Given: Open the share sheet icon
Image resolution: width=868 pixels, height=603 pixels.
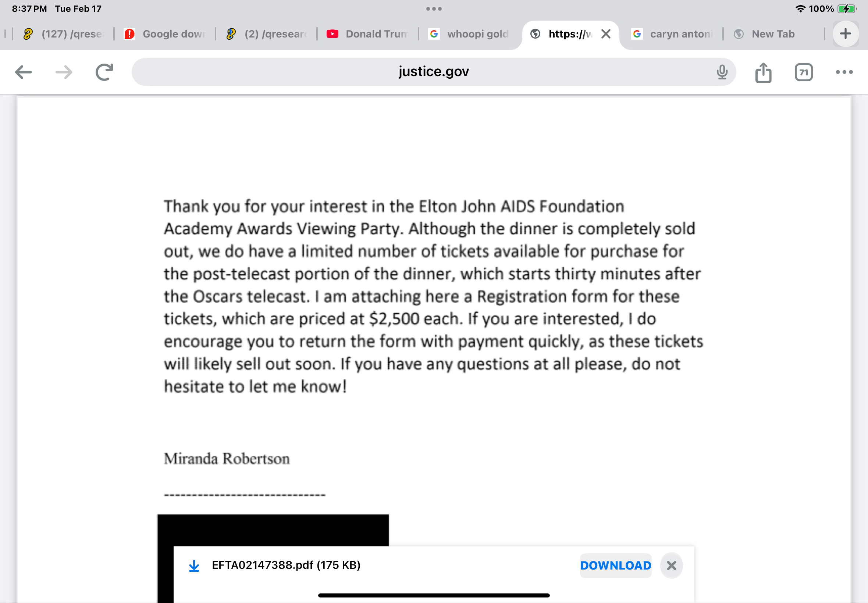Looking at the screenshot, I should tap(763, 72).
